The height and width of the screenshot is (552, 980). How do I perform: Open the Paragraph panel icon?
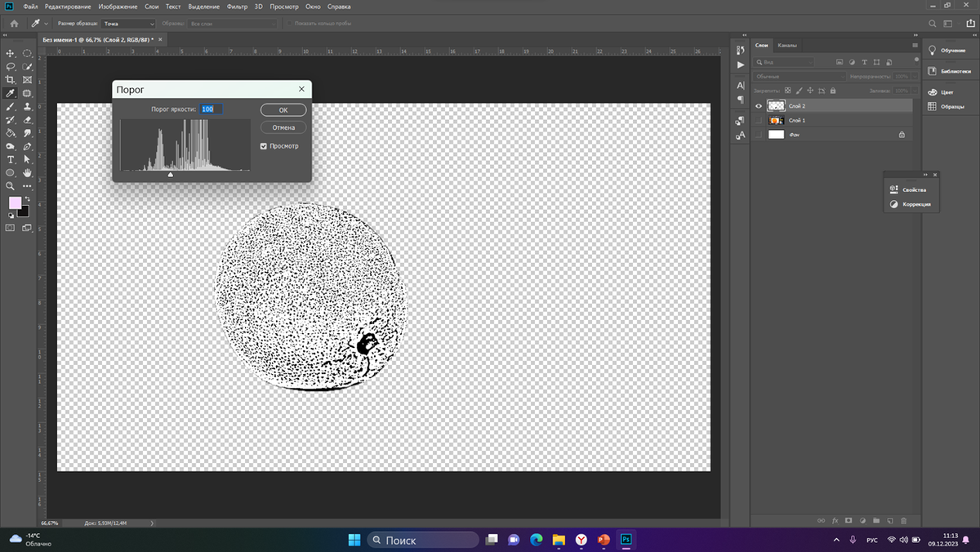pos(740,100)
